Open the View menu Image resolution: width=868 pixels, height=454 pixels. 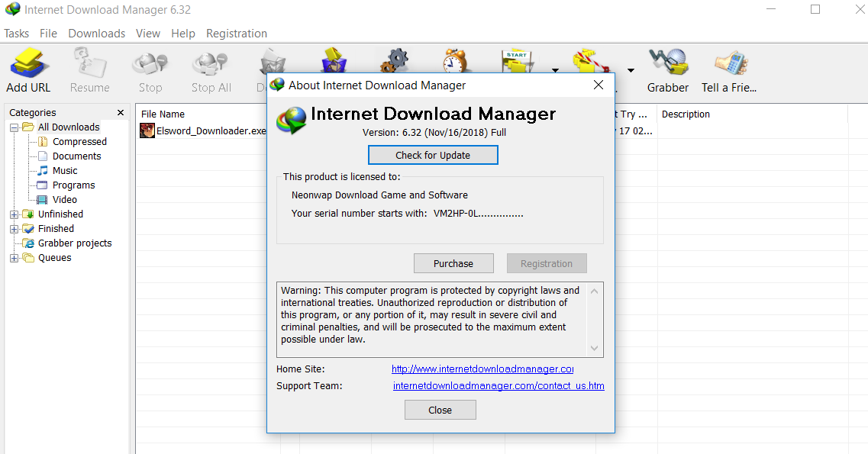[x=148, y=33]
